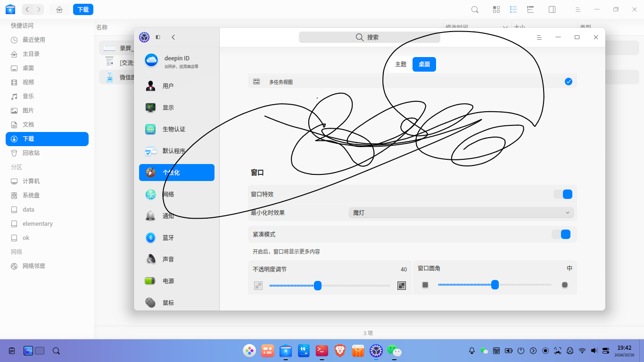
Task: Adjust the 不透明度调节 slider handle
Action: point(318,286)
